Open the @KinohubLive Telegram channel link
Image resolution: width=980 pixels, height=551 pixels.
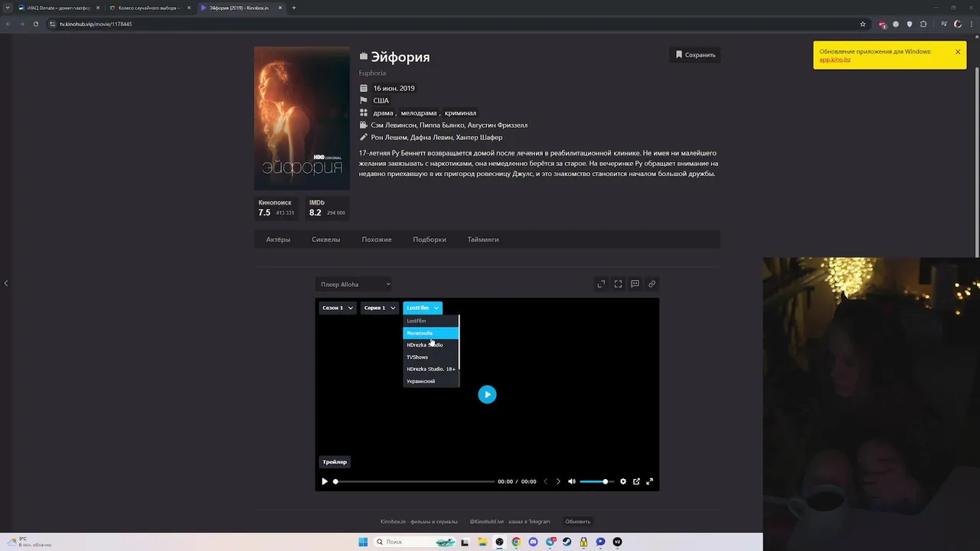click(510, 522)
